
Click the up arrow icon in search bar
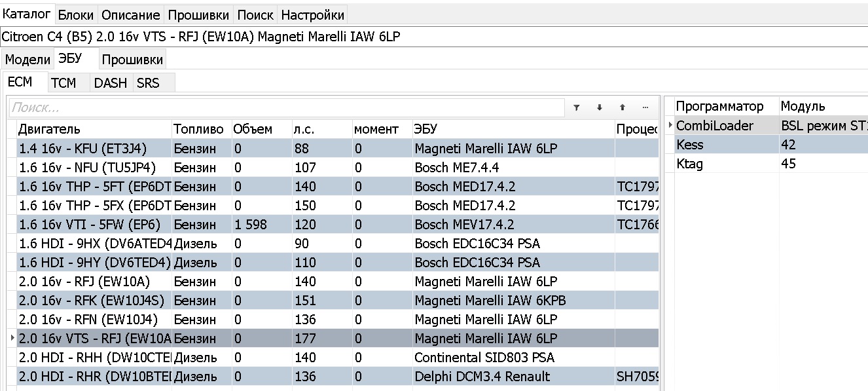tap(622, 107)
